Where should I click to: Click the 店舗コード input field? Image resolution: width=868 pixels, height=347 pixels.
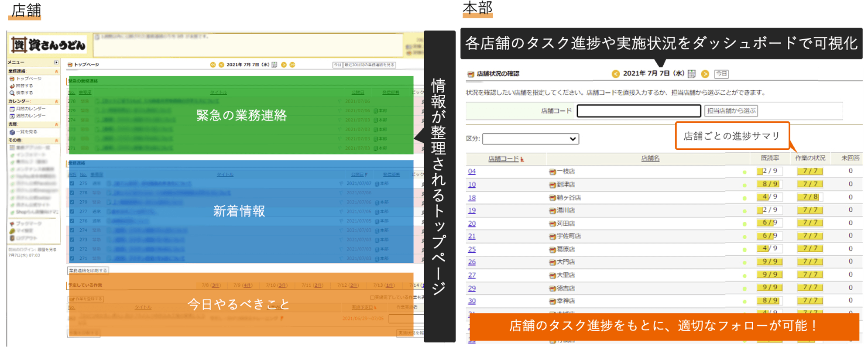coord(638,111)
